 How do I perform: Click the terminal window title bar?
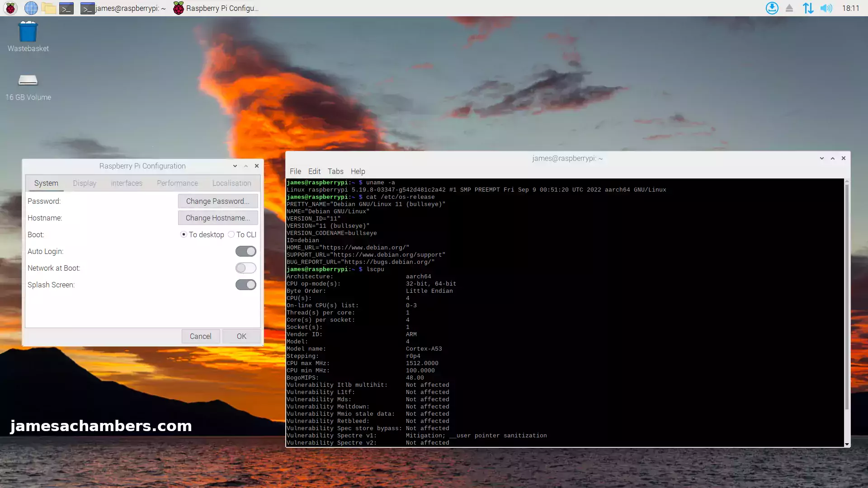567,158
